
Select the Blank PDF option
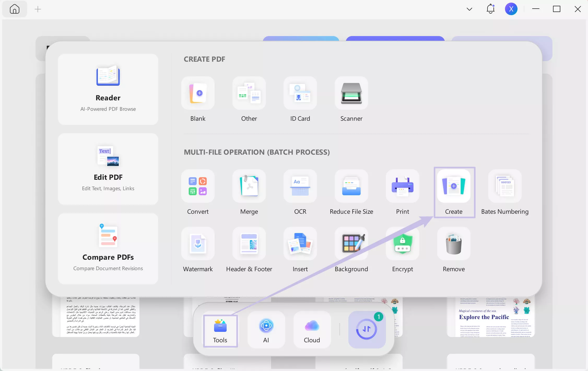[x=198, y=99]
